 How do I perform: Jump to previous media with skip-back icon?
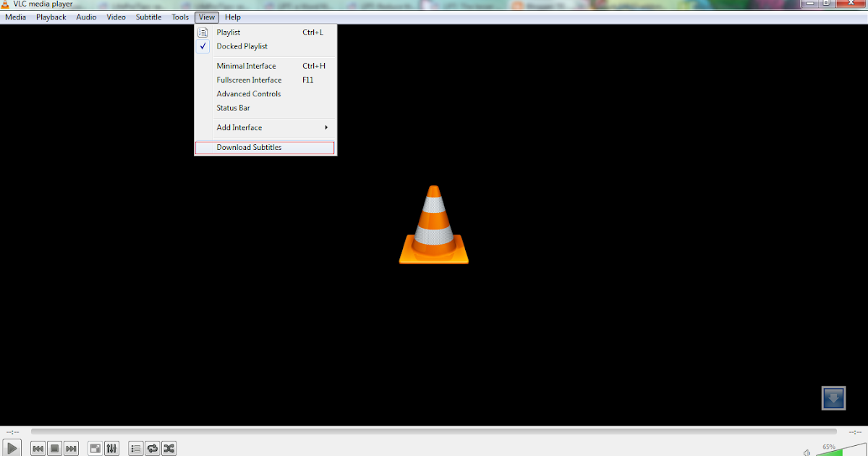[38, 449]
